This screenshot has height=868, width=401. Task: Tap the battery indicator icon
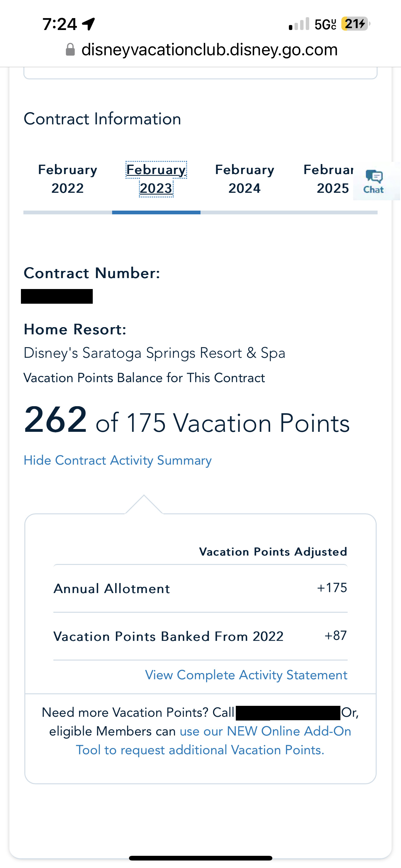click(x=355, y=24)
